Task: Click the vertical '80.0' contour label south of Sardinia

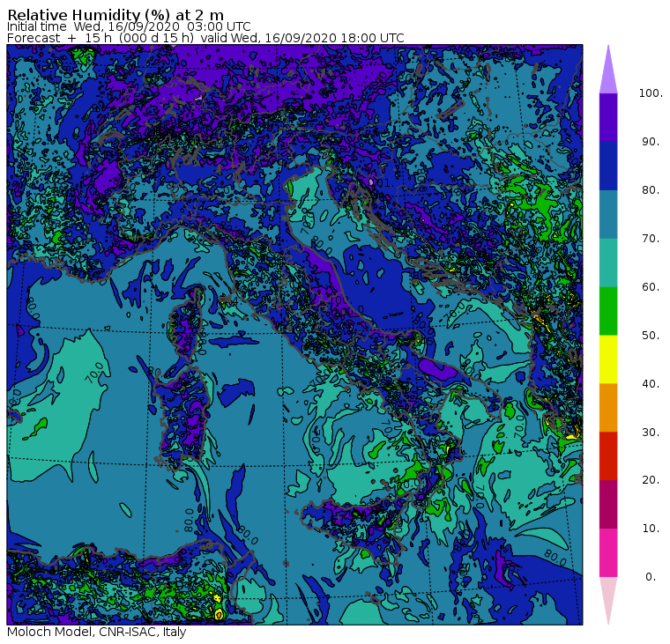Action: pos(189,520)
